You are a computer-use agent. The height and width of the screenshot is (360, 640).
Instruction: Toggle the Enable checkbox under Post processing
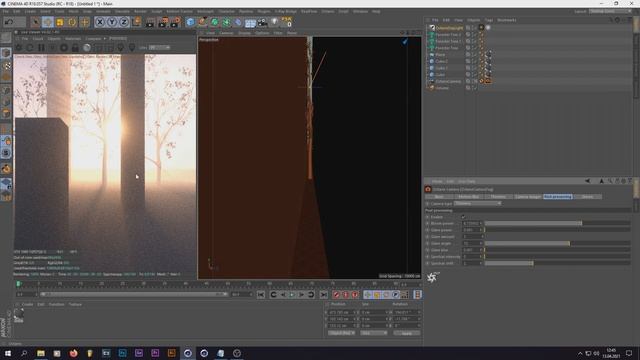pyautogui.click(x=463, y=217)
